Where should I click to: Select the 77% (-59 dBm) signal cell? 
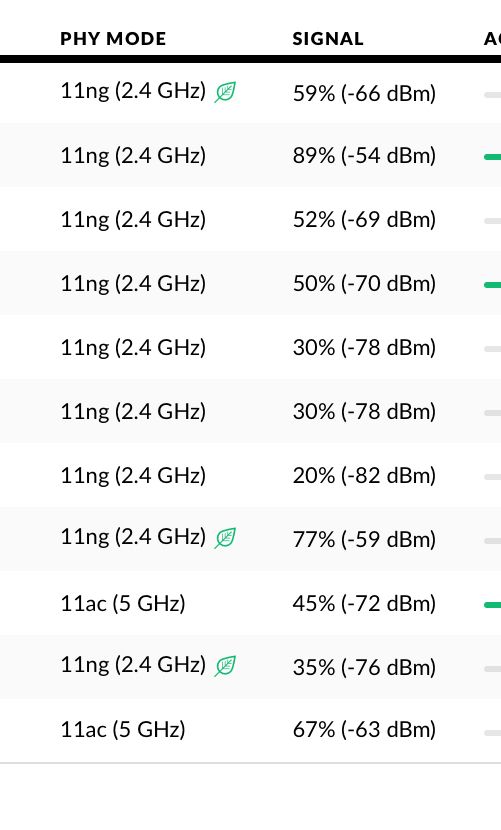click(x=364, y=539)
